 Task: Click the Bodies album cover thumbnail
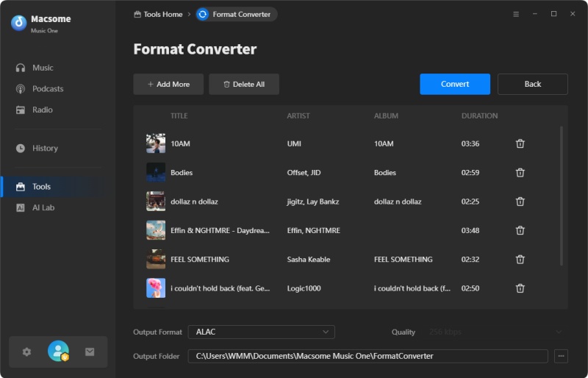(156, 172)
